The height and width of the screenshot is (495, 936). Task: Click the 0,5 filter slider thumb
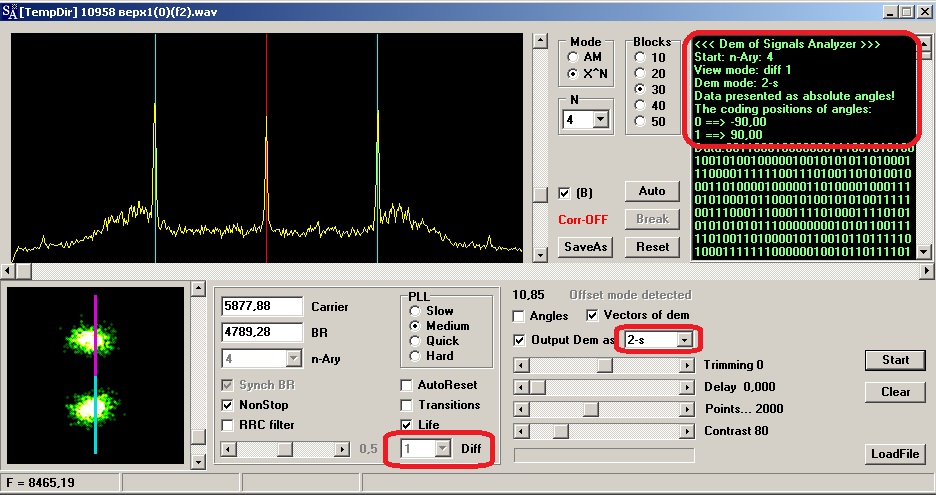click(285, 448)
